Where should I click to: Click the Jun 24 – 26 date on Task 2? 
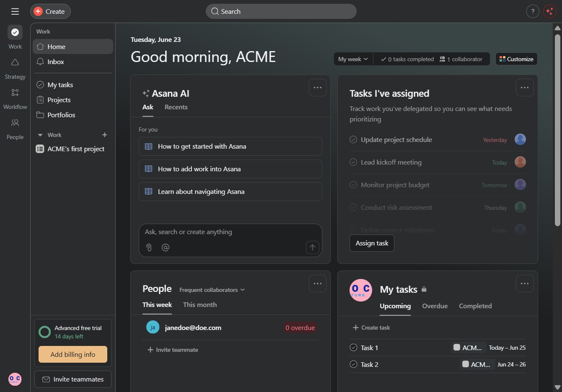coord(511,364)
